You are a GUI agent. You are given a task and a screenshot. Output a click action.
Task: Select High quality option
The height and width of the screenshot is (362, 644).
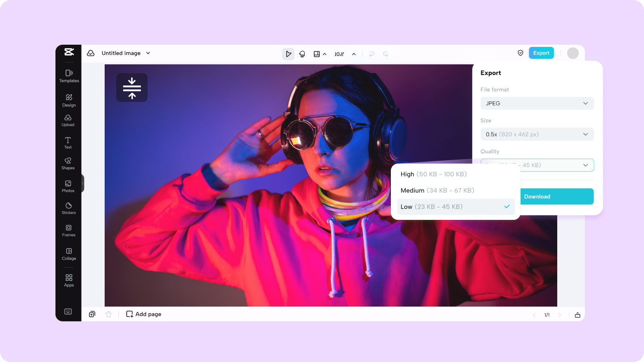pyautogui.click(x=456, y=174)
